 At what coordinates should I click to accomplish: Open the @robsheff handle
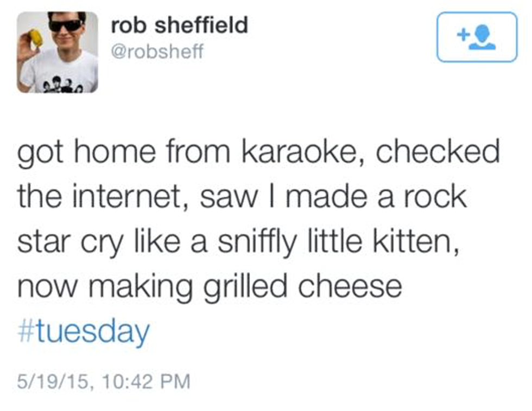click(x=157, y=52)
